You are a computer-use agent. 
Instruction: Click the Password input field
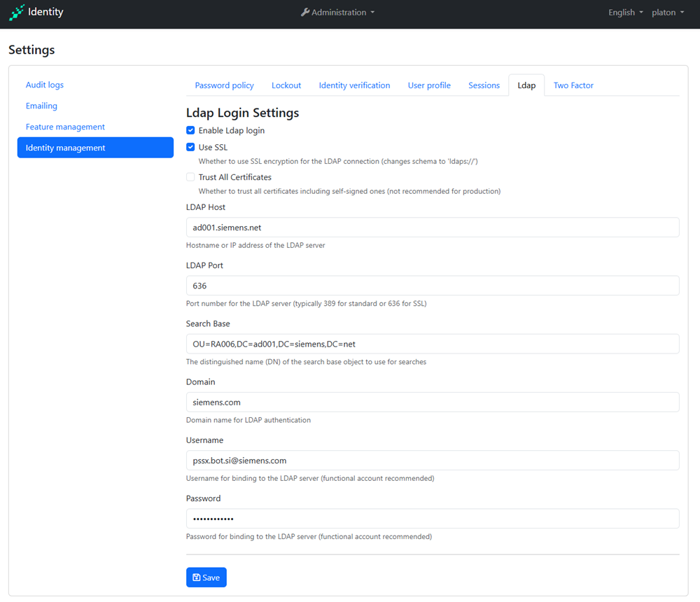(x=432, y=519)
